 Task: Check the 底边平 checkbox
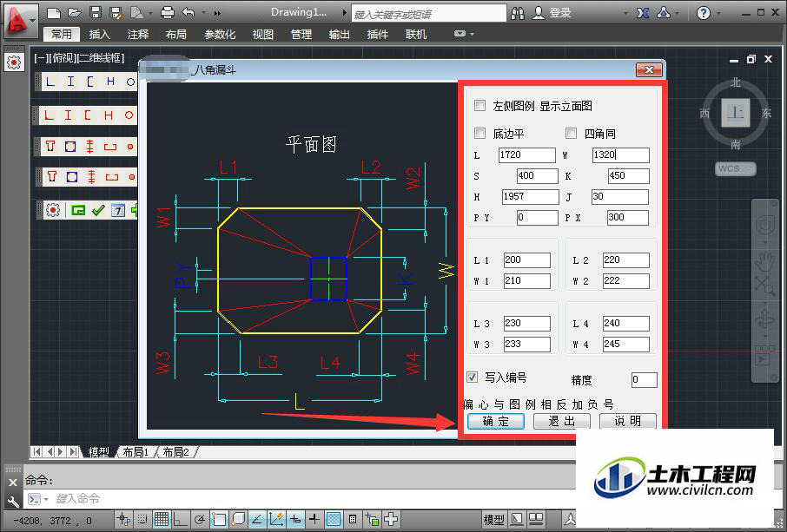[480, 134]
